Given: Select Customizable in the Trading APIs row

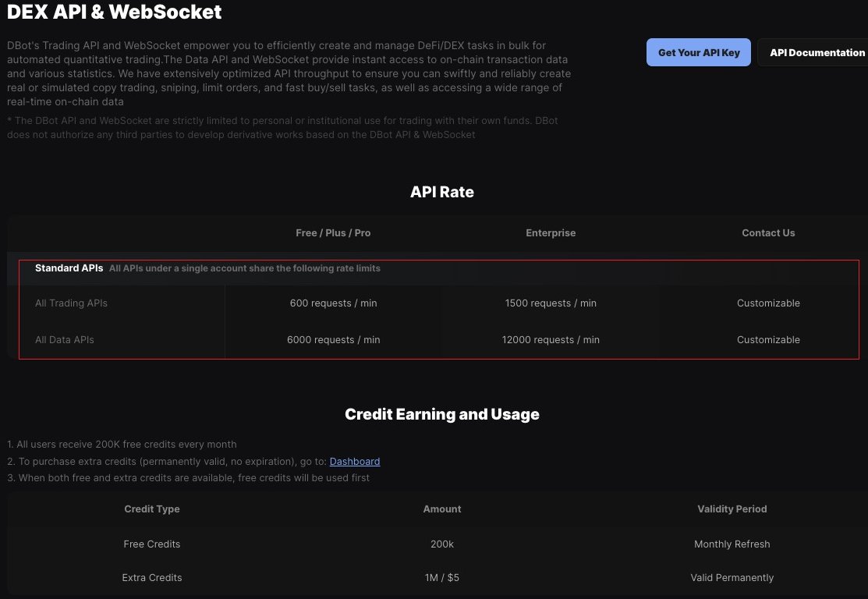Looking at the screenshot, I should coord(768,303).
